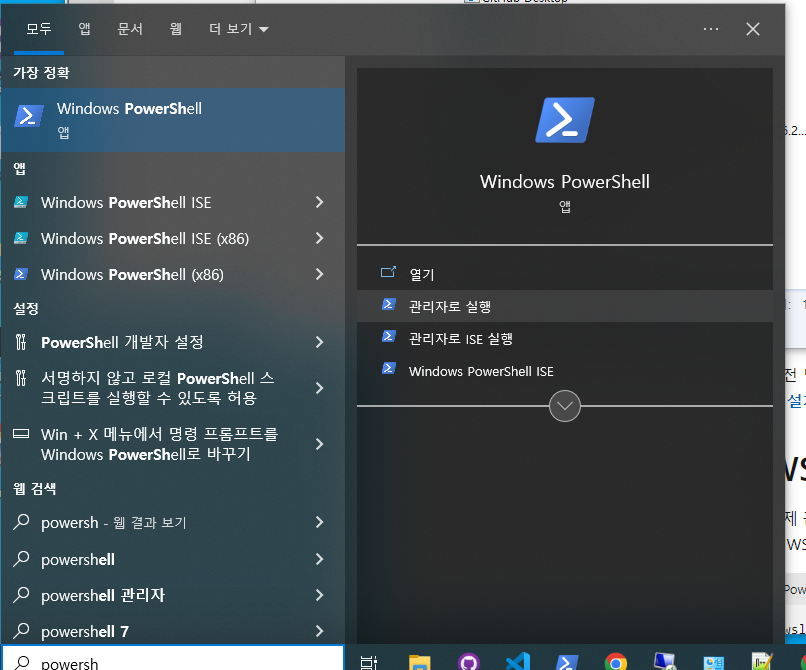This screenshot has width=806, height=670.
Task: Click 열기 to open PowerShell
Action: [564, 274]
